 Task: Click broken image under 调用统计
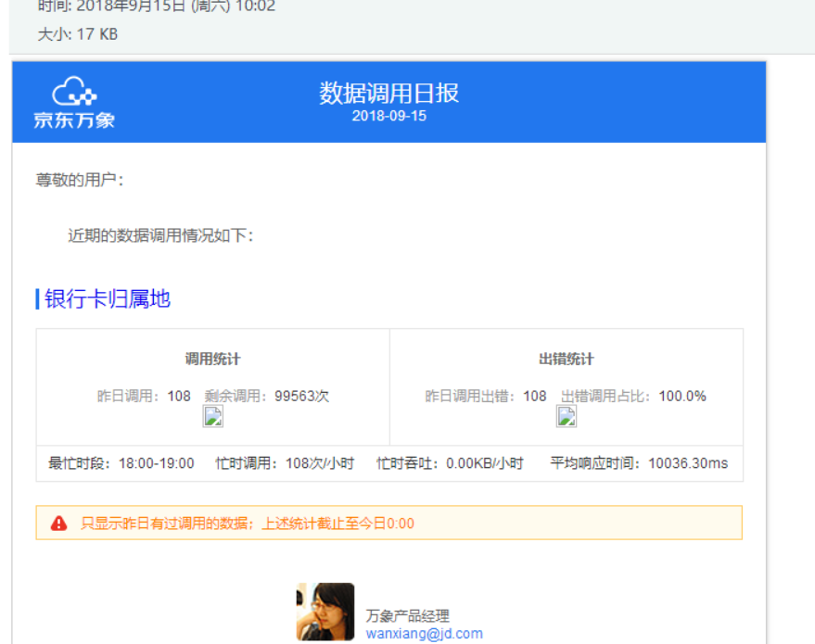pyautogui.click(x=213, y=417)
